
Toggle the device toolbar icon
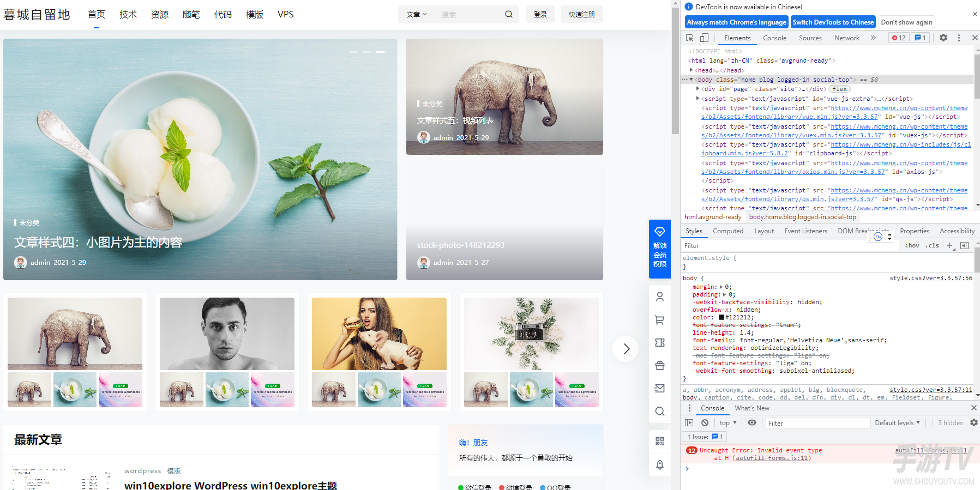tap(704, 38)
